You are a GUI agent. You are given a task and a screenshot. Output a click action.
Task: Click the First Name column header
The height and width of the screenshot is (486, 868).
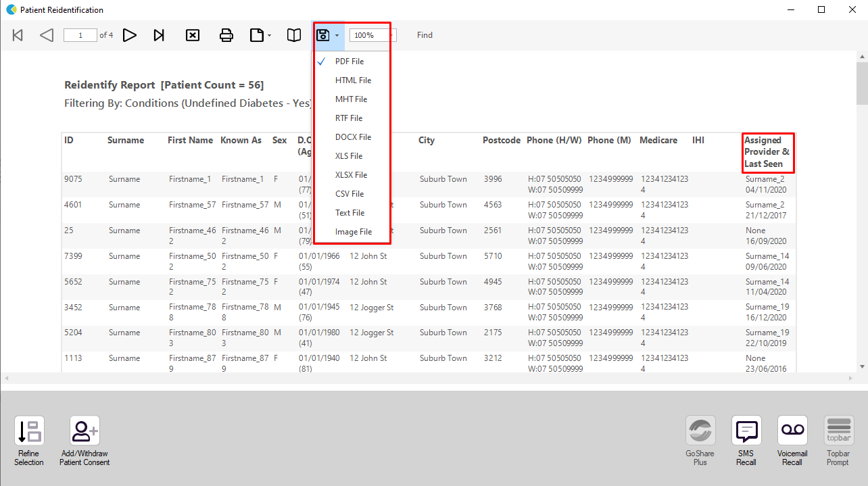191,141
